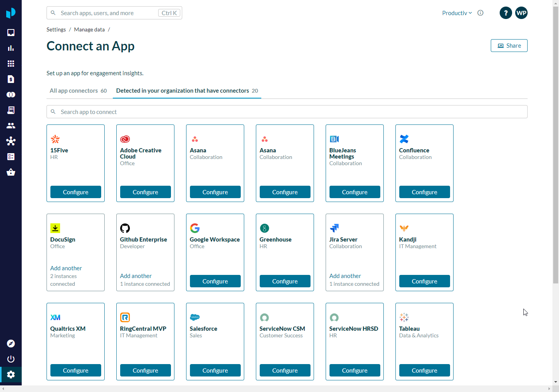Open the hub network sidebar icon
Viewport: 559px width, 392px height.
point(11,141)
